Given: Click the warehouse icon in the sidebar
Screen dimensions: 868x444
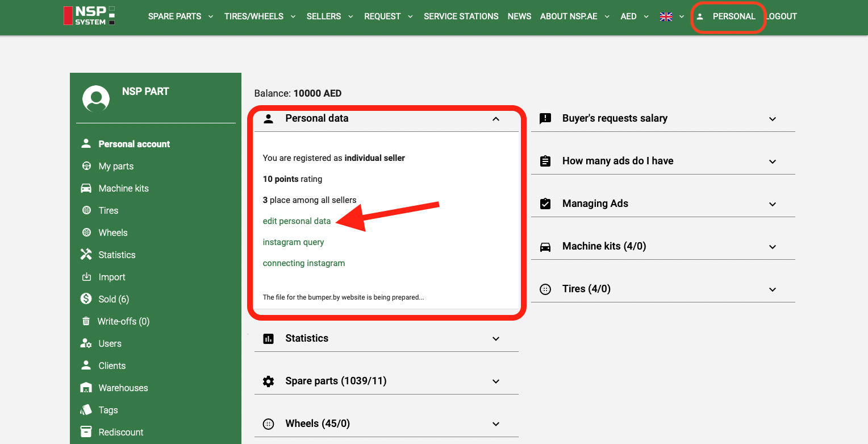Looking at the screenshot, I should [x=86, y=388].
